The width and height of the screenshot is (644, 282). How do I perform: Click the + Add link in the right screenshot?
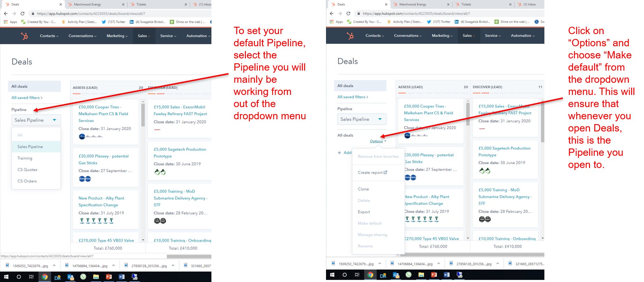tap(344, 153)
